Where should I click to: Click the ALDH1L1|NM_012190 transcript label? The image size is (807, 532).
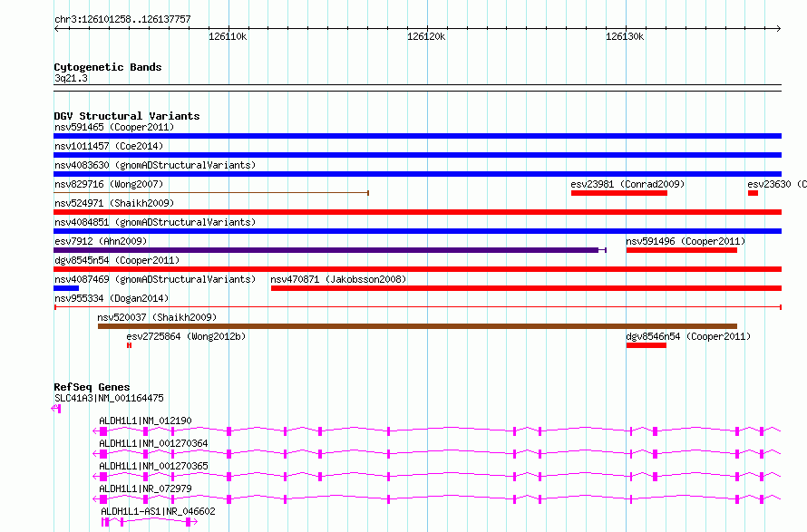tap(145, 421)
